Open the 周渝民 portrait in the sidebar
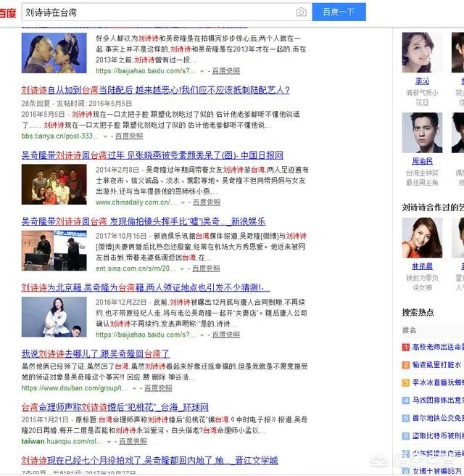This screenshot has height=476, width=464. [422, 133]
